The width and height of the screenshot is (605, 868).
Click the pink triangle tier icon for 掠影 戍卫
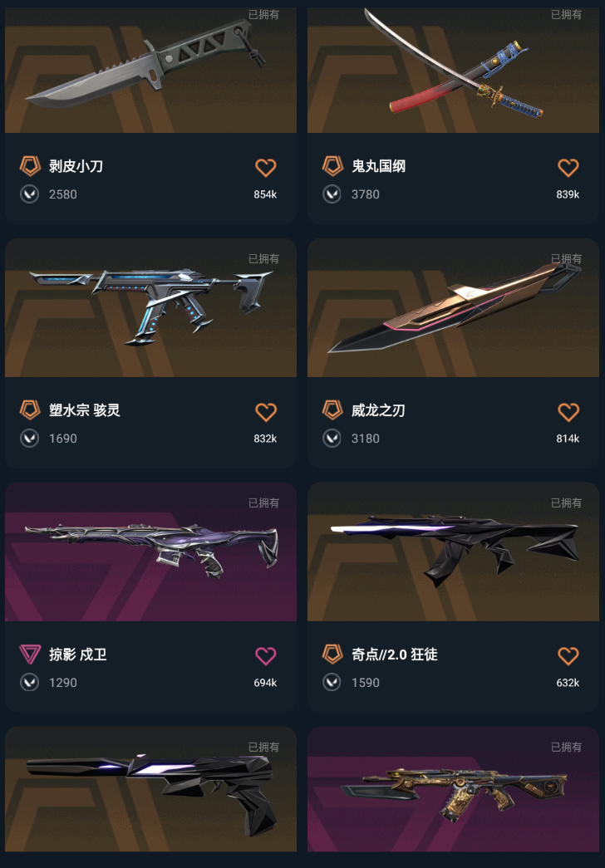30,655
